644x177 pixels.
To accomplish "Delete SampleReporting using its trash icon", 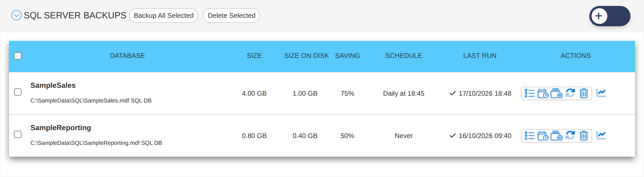I will pos(584,136).
